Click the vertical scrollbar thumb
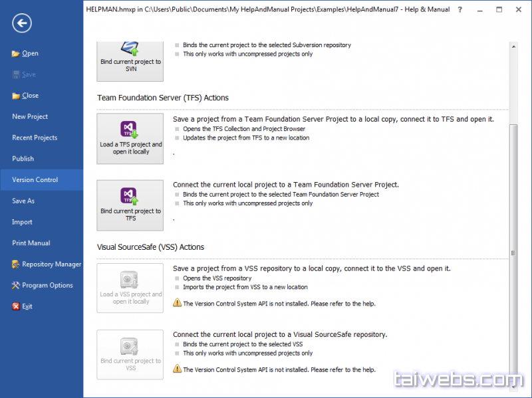Screen dimensions: 532x398 tap(513, 252)
